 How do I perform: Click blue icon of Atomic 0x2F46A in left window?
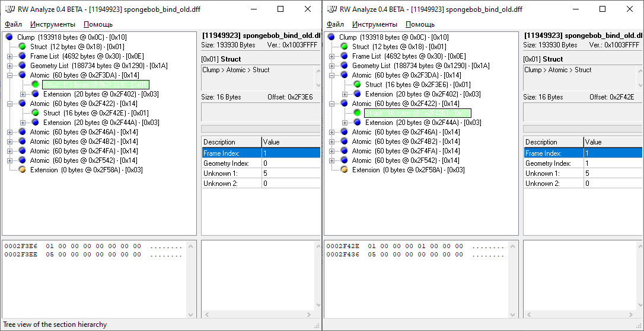point(23,131)
